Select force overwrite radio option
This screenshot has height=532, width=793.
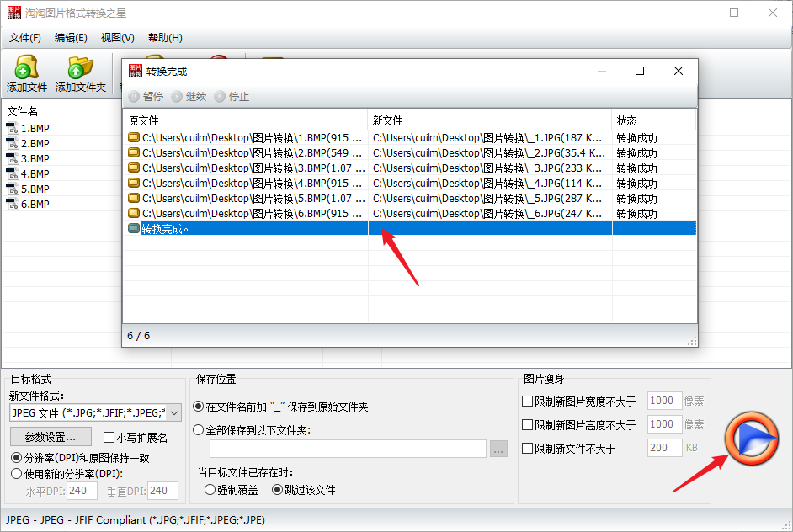click(210, 489)
